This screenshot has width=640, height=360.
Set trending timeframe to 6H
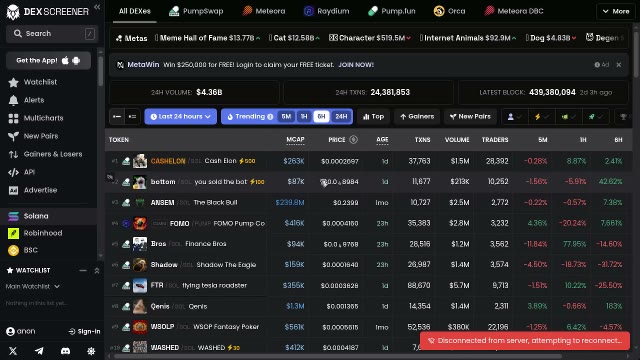321,117
